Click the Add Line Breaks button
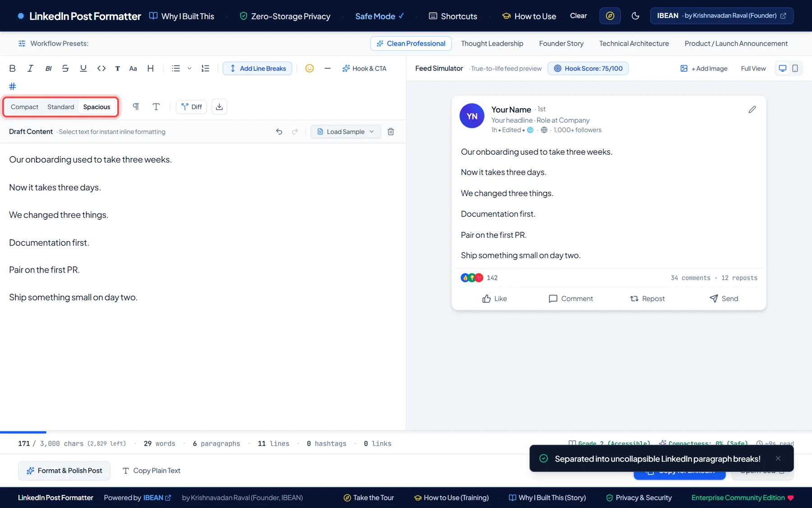Viewport: 812px width, 508px height. click(x=258, y=69)
